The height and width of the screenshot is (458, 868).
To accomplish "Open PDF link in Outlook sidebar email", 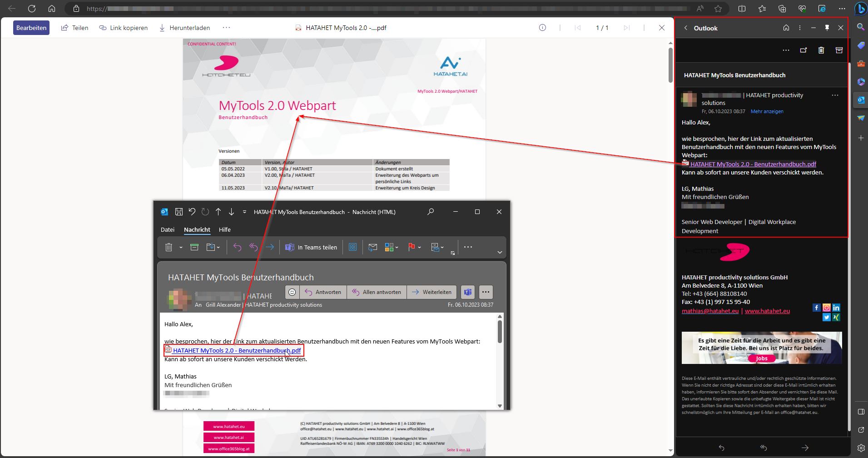I will click(x=753, y=164).
